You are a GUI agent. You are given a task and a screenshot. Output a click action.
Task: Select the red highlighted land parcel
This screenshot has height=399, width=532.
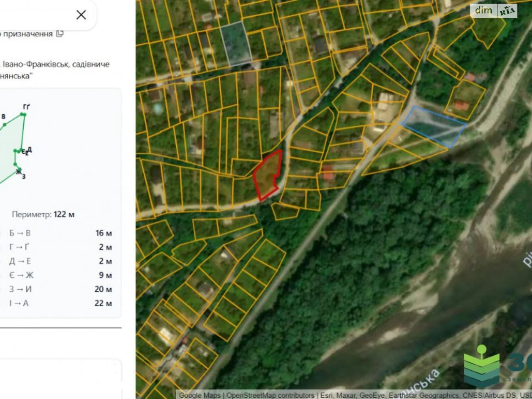pyautogui.click(x=268, y=175)
